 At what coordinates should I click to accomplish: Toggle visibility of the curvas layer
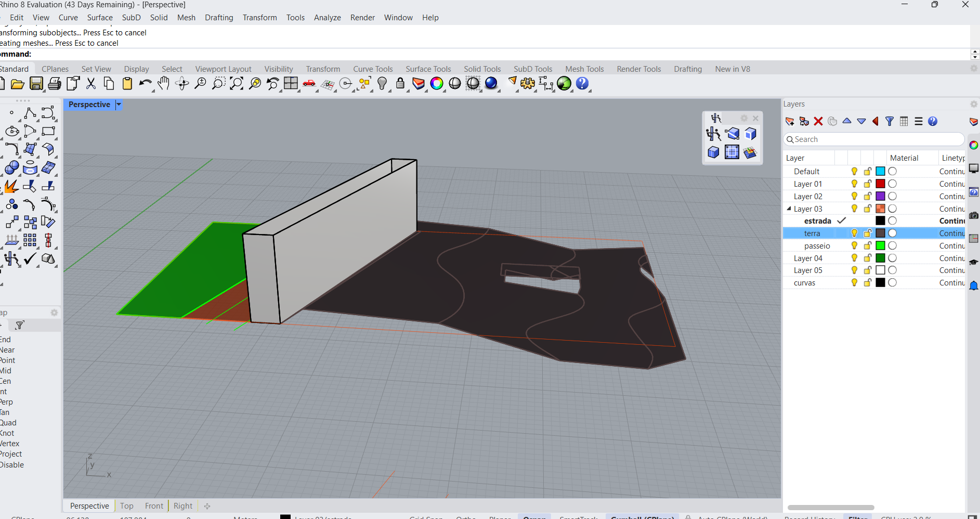854,282
